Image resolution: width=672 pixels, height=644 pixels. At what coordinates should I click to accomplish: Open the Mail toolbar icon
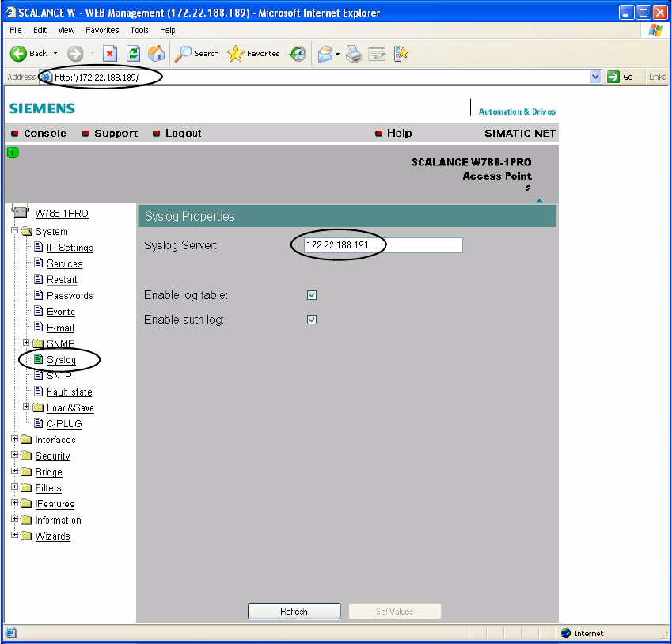pyautogui.click(x=325, y=54)
